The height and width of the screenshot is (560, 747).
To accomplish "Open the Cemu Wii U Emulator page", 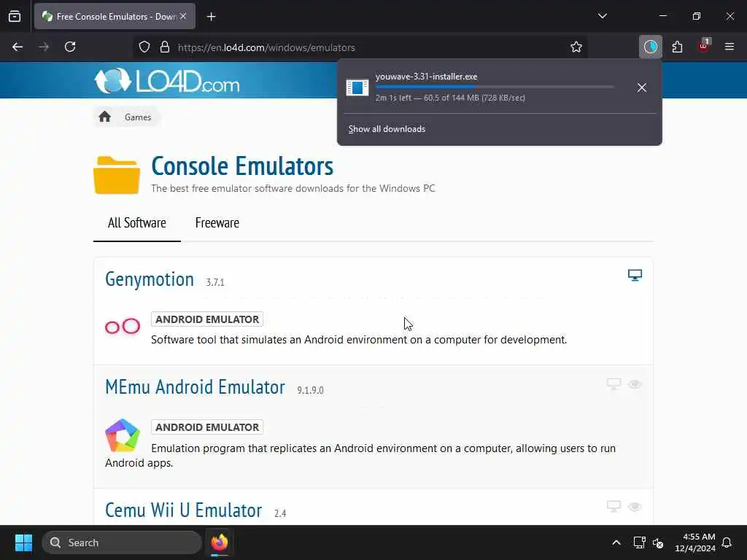I will click(183, 510).
